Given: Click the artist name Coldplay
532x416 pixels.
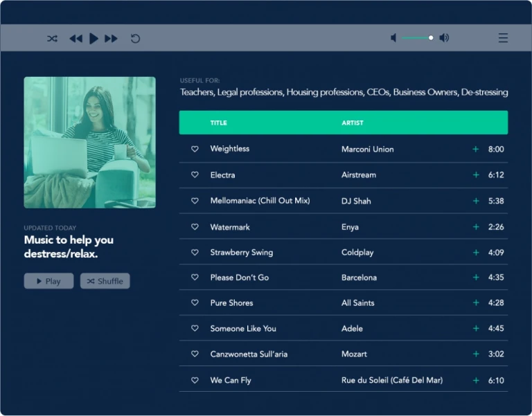Looking at the screenshot, I should click(x=357, y=253).
